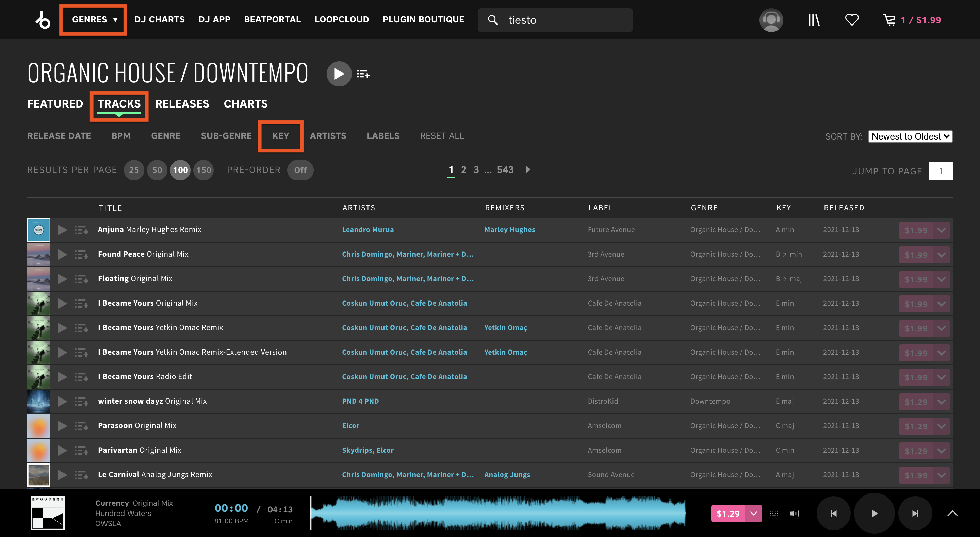Open the favorites heart icon

(x=852, y=20)
